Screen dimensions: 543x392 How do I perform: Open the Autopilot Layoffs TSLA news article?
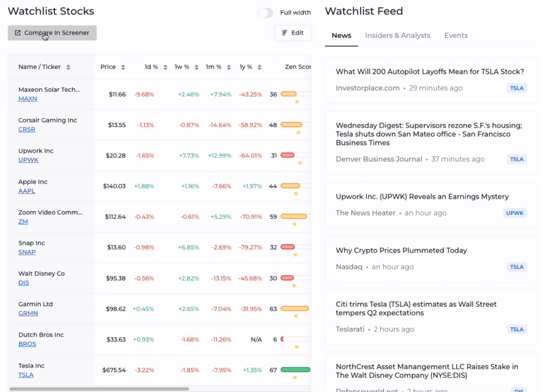tap(430, 72)
